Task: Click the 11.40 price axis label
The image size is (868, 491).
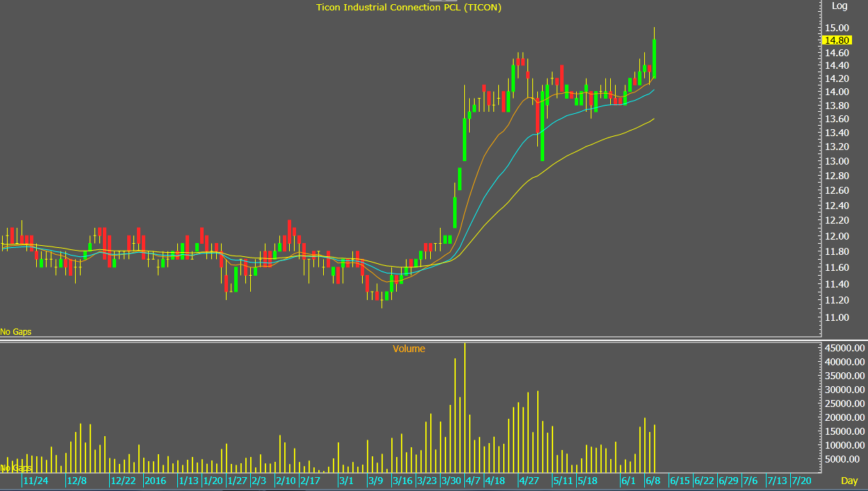Action: (836, 284)
